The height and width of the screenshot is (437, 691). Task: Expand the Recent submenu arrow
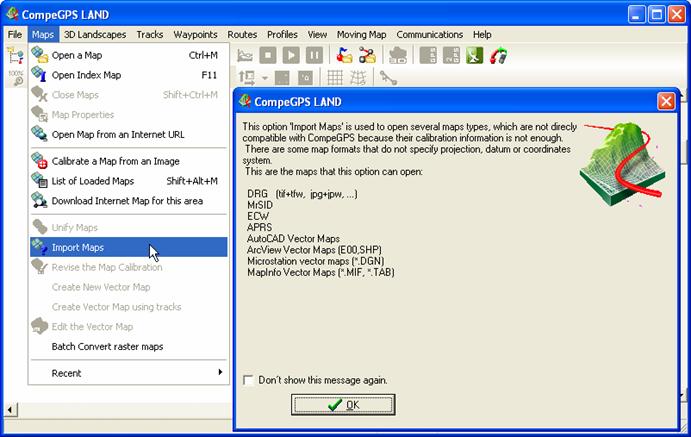coord(220,372)
